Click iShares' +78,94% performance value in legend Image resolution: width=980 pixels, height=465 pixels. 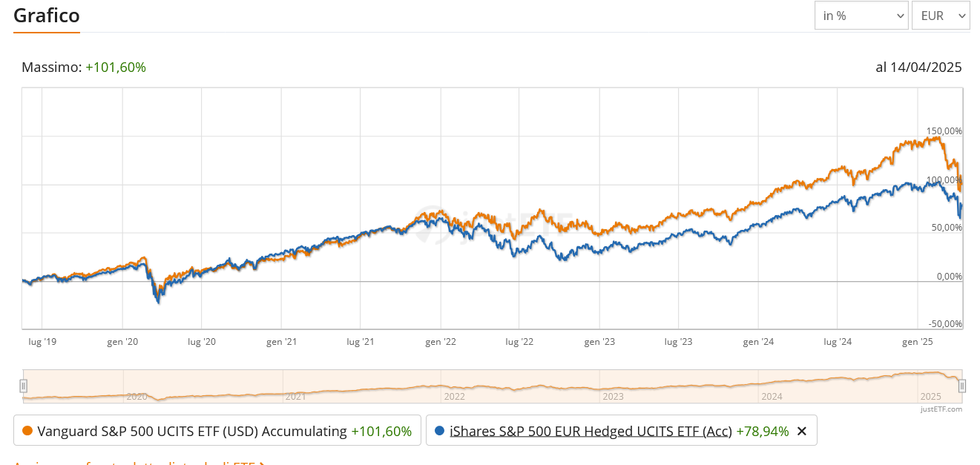click(763, 431)
